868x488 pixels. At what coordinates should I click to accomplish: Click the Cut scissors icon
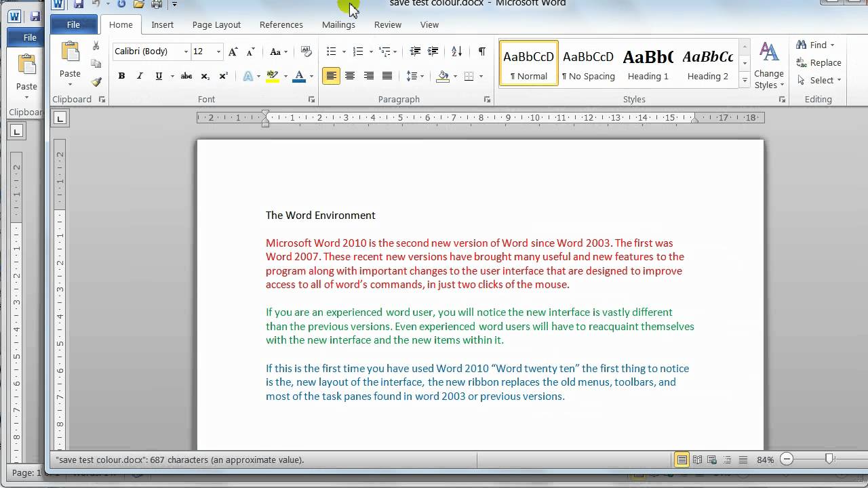click(96, 46)
